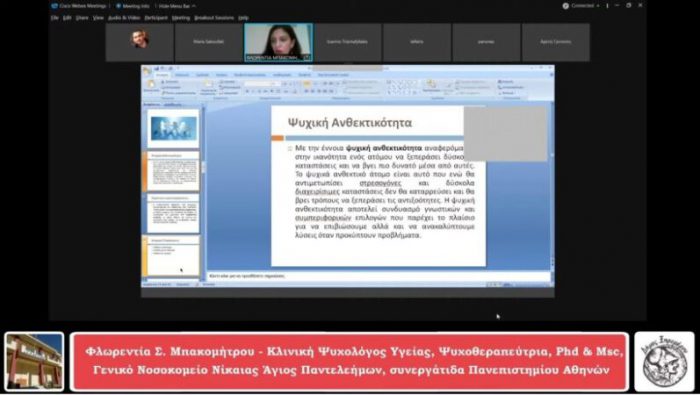Image resolution: width=700 pixels, height=395 pixels.
Task: Open the second ribbon tab in PowerPoint
Action: [x=182, y=75]
